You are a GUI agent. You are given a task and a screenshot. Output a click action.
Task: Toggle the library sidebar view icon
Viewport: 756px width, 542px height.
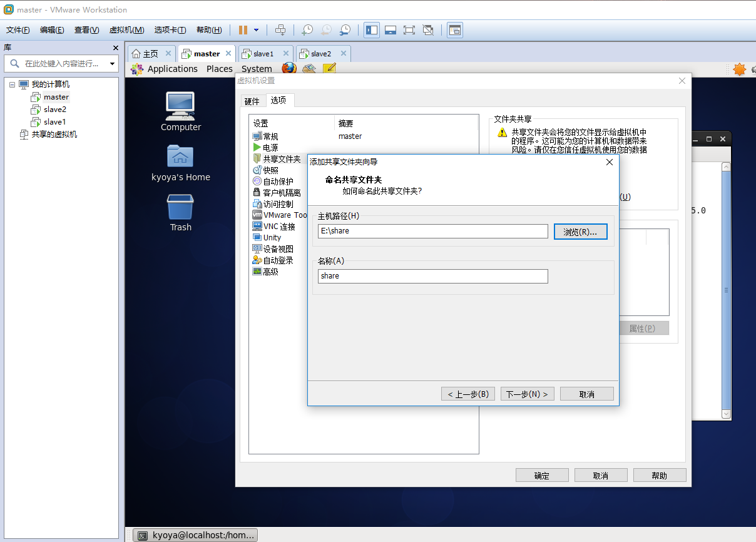372,30
